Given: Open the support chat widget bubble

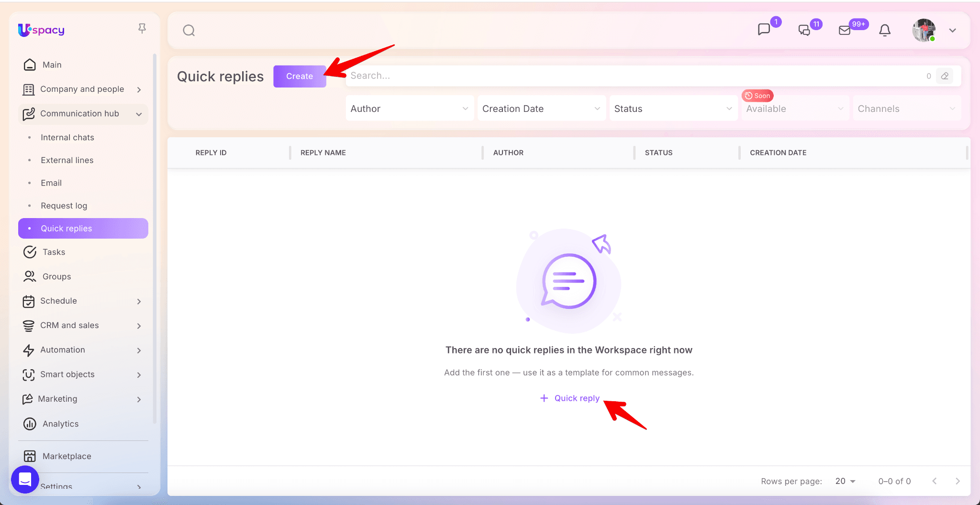Looking at the screenshot, I should click(25, 479).
